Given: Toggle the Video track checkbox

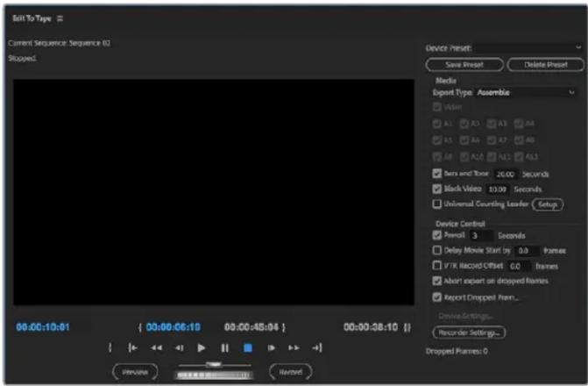Looking at the screenshot, I should (x=437, y=107).
